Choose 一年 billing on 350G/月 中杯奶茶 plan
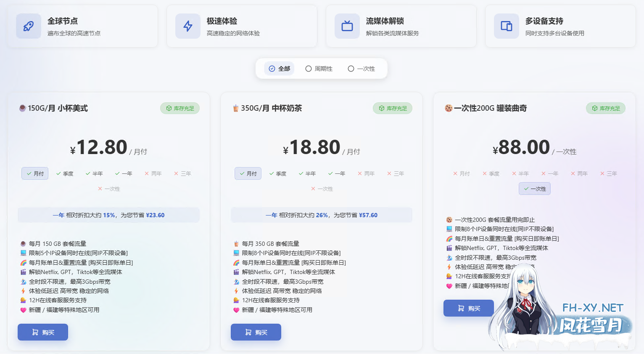 337,173
